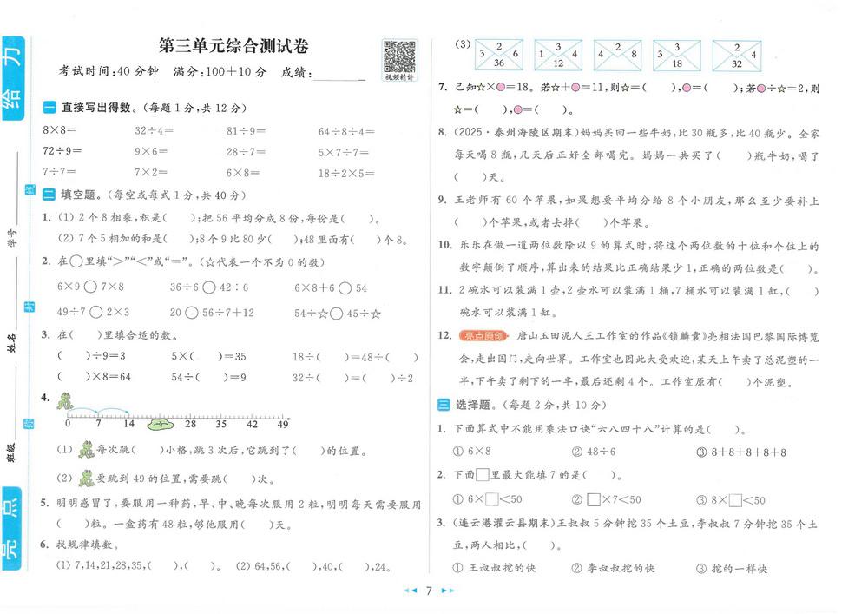The height and width of the screenshot is (614, 868).
Task: Select option ③ 挖的一样快
Action: (x=732, y=568)
